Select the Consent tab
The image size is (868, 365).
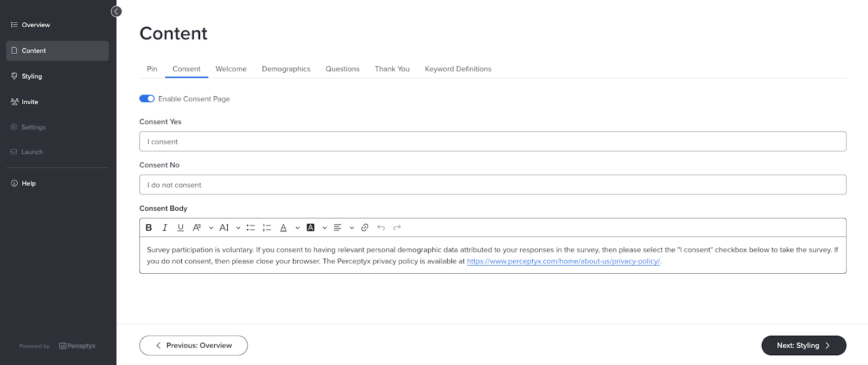[187, 69]
